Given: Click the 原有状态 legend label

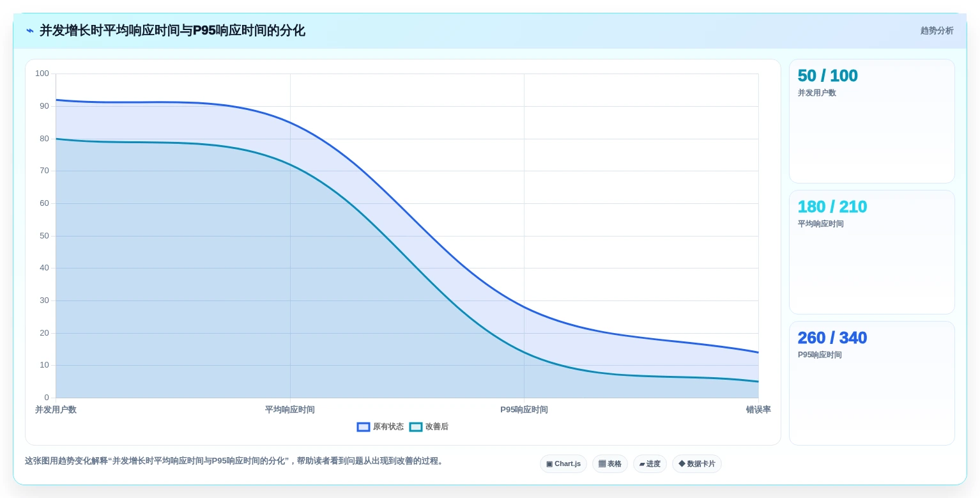Looking at the screenshot, I should tap(388, 427).
